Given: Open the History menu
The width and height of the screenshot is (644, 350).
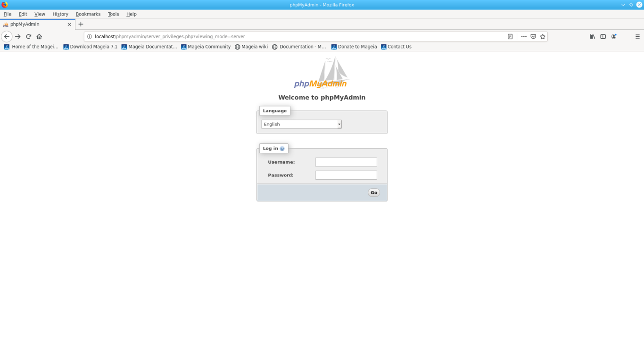Looking at the screenshot, I should pos(60,14).
